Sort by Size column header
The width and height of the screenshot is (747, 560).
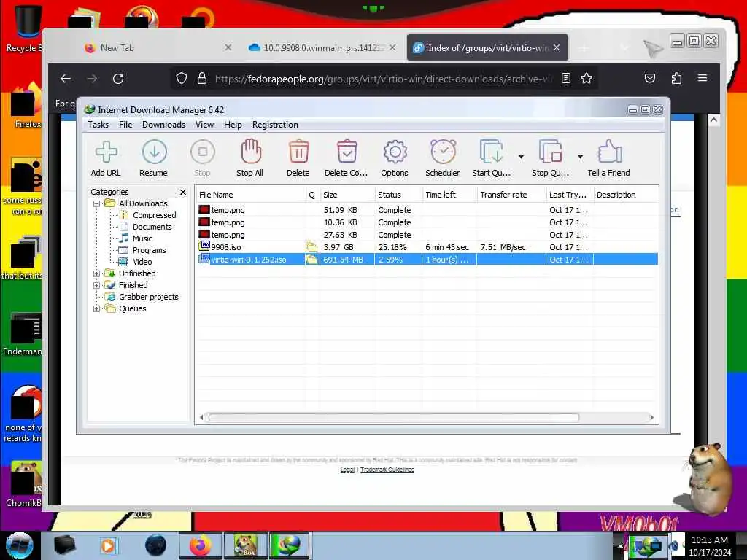click(347, 195)
